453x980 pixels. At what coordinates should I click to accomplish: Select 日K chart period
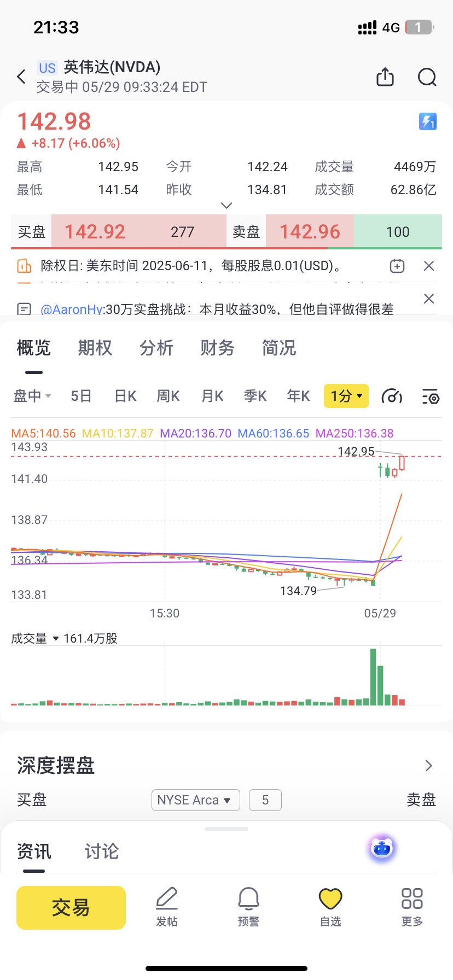[125, 396]
